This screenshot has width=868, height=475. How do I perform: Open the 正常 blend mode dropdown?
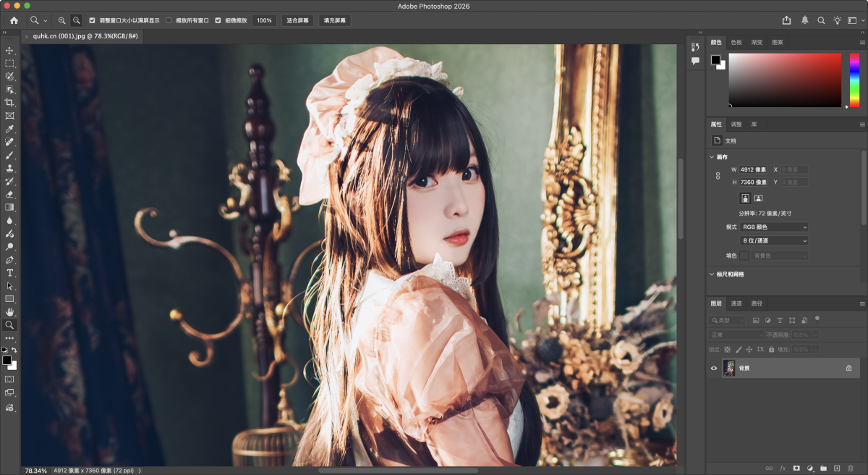[x=736, y=335]
